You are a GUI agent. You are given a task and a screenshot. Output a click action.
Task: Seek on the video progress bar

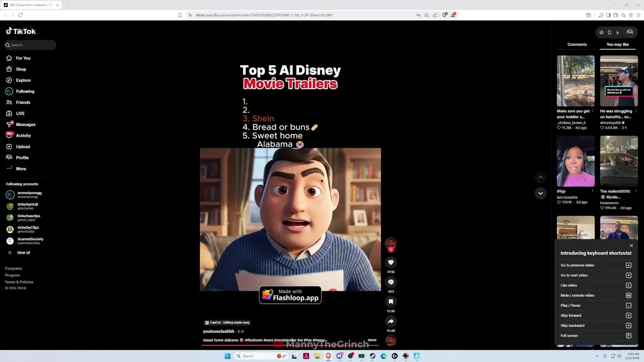tap(290, 345)
